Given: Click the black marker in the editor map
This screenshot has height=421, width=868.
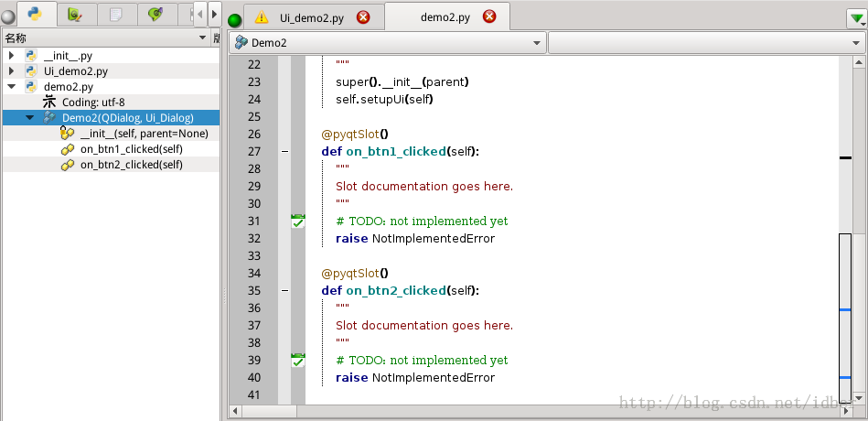Looking at the screenshot, I should coord(845,157).
